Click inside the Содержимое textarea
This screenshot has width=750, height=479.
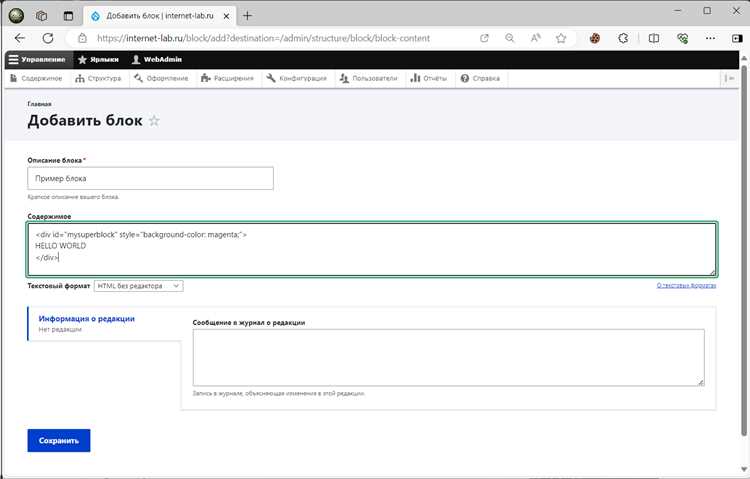(372, 249)
